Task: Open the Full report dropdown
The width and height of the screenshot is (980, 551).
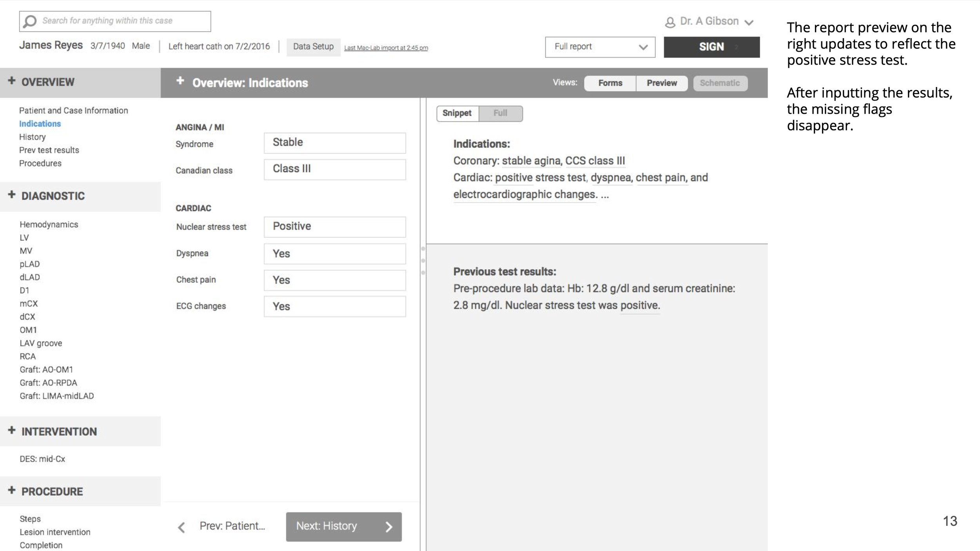Action: pos(600,47)
